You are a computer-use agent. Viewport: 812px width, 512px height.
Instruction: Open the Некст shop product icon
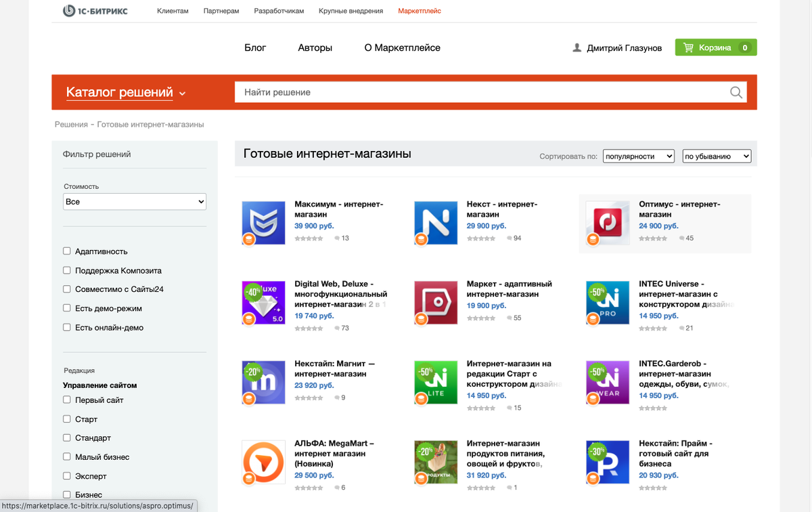[x=436, y=223]
